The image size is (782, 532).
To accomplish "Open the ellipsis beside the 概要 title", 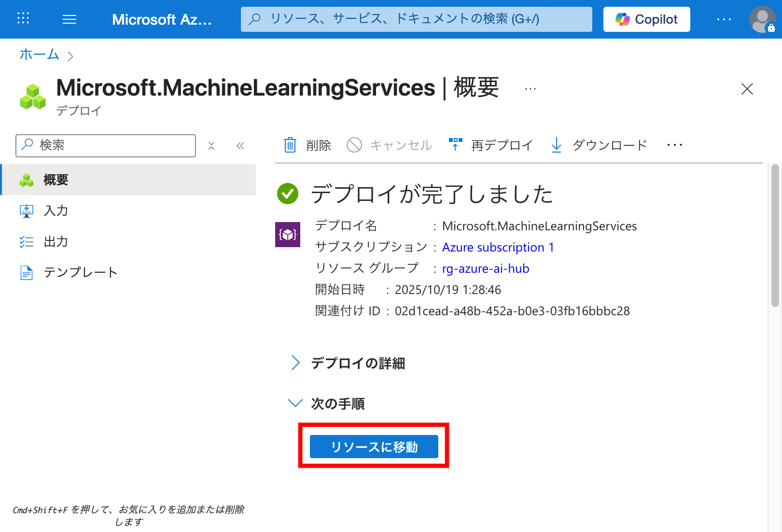I will tap(531, 89).
